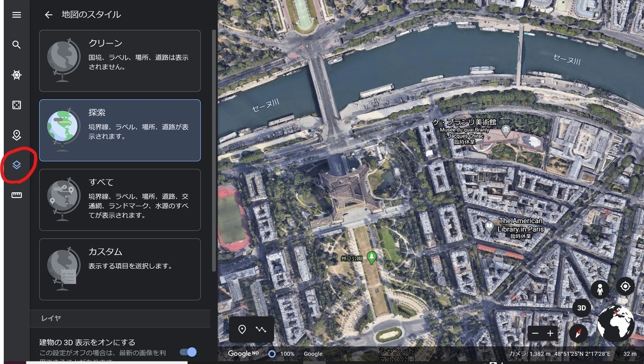Choose the クリーン map style card
The height and width of the screenshot is (364, 644).
point(120,61)
